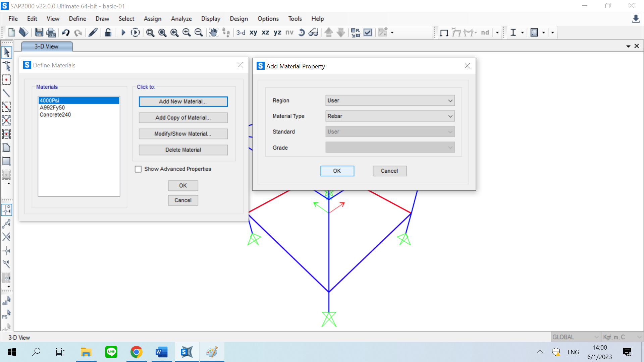
Task: Open the Define menu
Action: tap(77, 19)
